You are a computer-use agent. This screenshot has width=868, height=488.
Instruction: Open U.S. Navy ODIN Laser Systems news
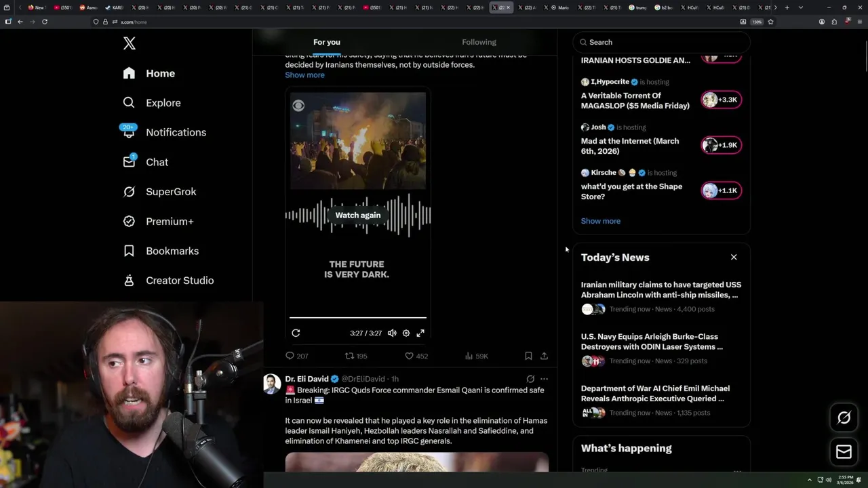(x=661, y=348)
